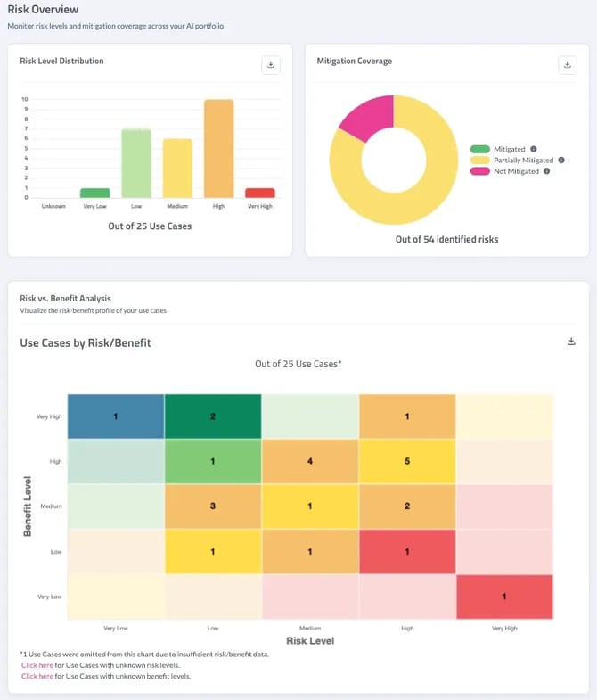Open the dark green cell showing 2
Screen dimensions: 597x700
(x=213, y=416)
